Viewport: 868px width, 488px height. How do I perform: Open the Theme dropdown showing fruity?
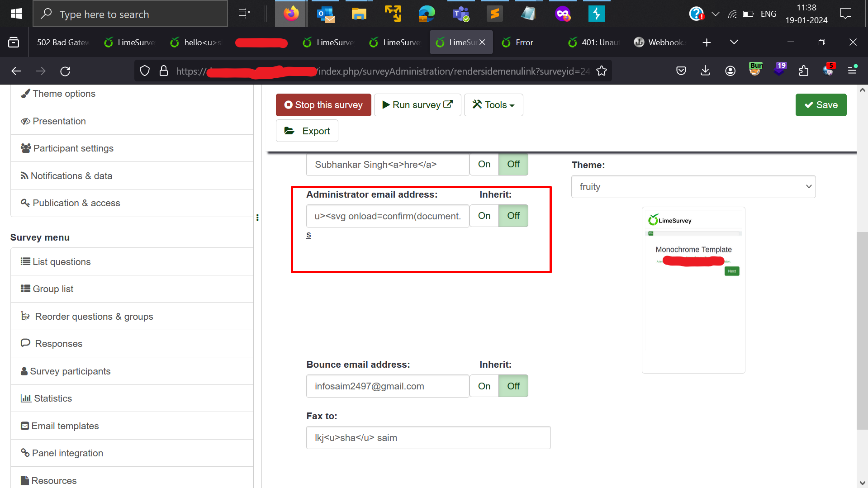pyautogui.click(x=693, y=187)
